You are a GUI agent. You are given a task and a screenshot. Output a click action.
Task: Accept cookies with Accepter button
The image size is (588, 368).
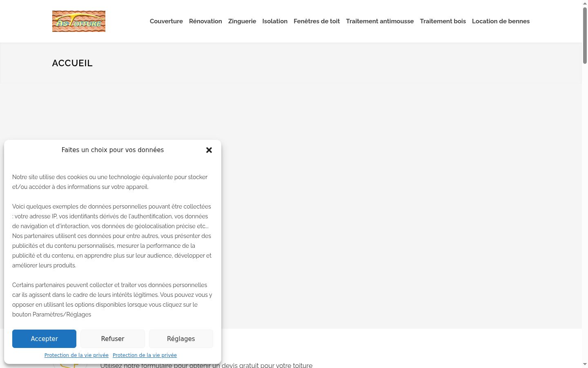tap(44, 339)
